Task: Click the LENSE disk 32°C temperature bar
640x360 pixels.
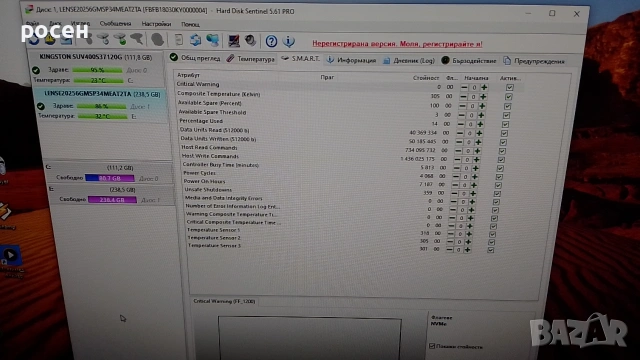Action: point(102,116)
